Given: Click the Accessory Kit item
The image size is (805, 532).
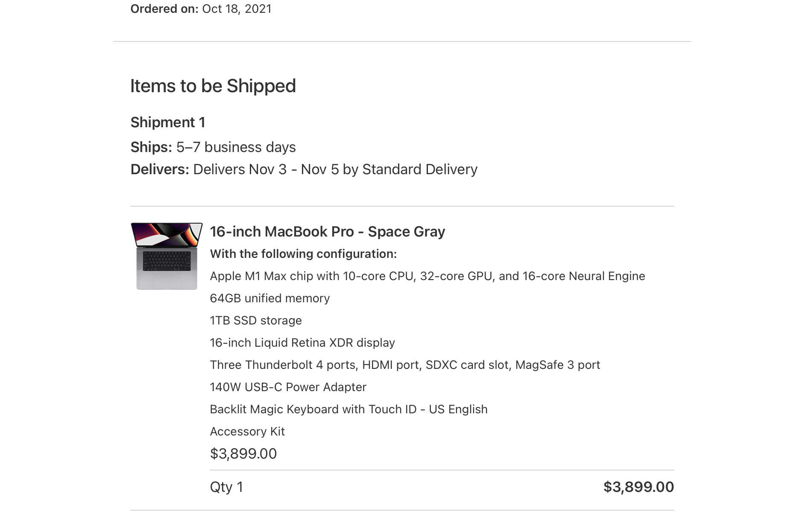Looking at the screenshot, I should tap(247, 432).
